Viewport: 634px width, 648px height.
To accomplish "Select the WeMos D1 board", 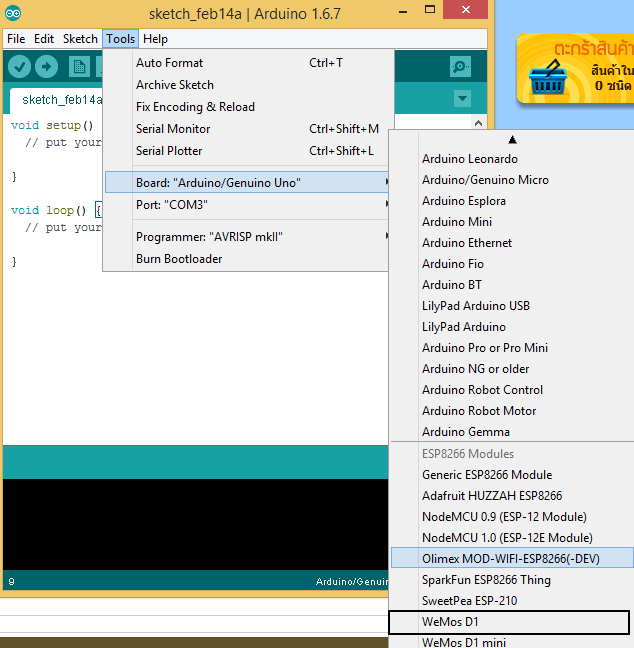I will [509, 622].
